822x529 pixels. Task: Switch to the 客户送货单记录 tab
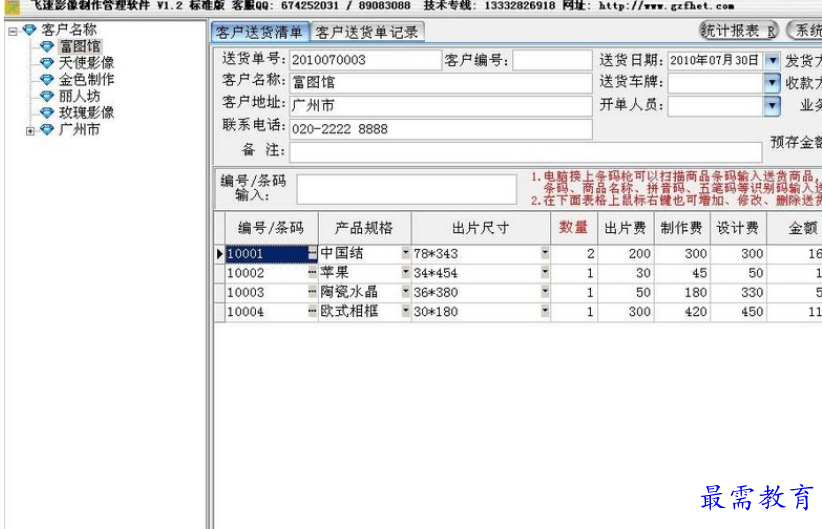click(367, 33)
